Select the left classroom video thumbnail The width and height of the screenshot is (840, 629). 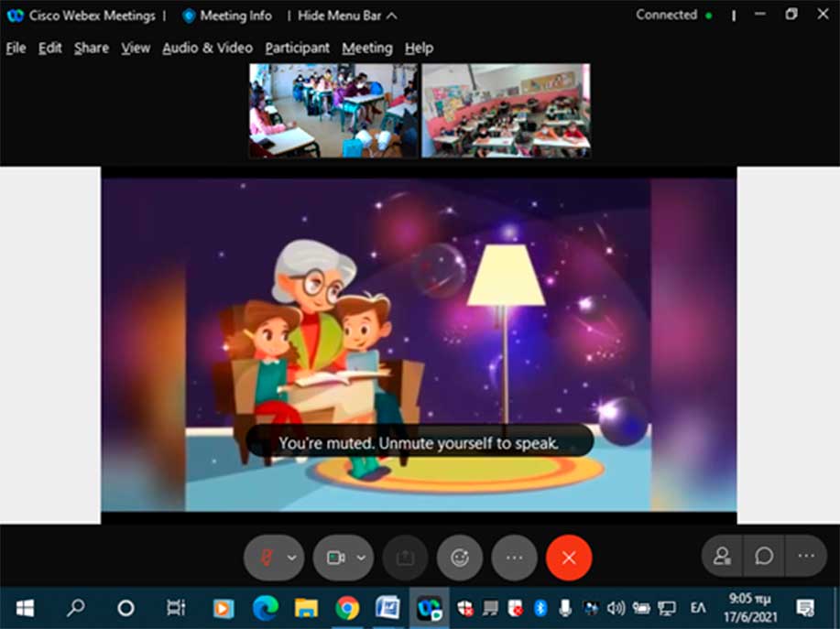pyautogui.click(x=333, y=111)
